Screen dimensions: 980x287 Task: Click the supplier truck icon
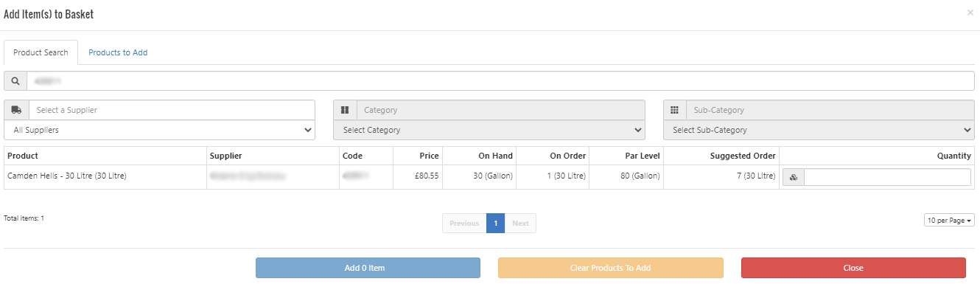(17, 110)
